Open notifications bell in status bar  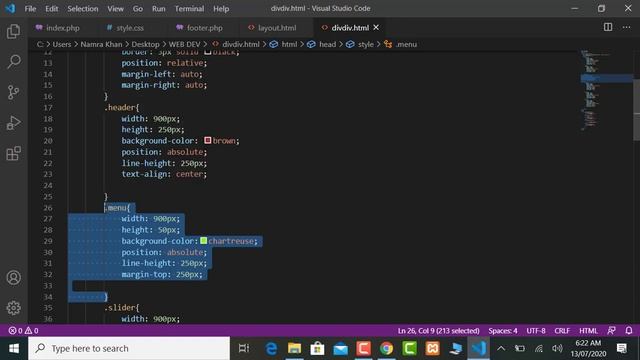pyautogui.click(x=629, y=331)
